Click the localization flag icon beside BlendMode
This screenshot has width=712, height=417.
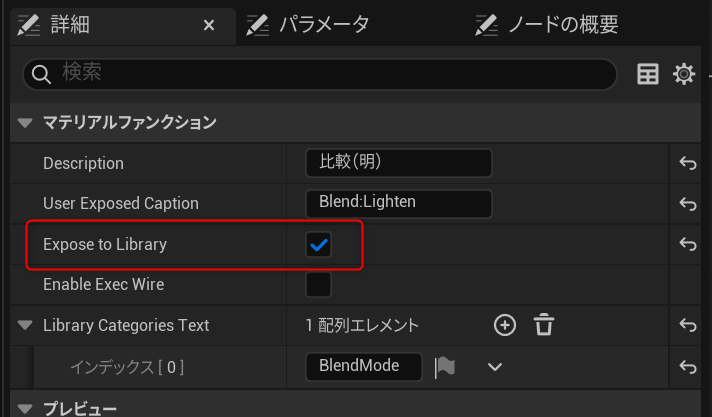click(x=445, y=367)
